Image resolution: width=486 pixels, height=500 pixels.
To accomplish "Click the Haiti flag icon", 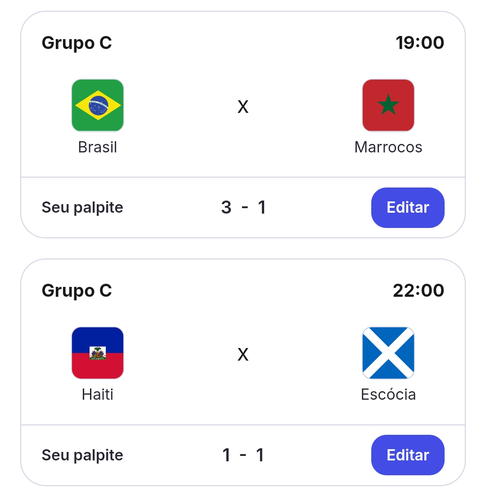I will (x=98, y=353).
